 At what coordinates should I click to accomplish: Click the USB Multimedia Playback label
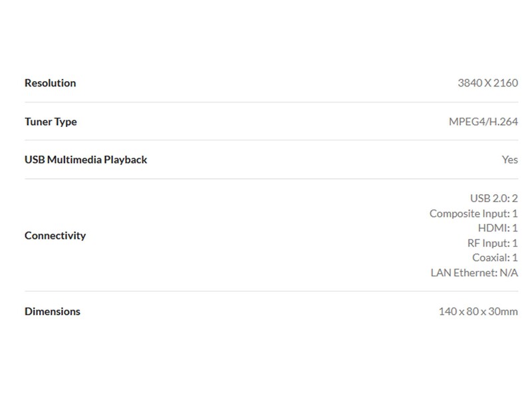pyautogui.click(x=86, y=160)
